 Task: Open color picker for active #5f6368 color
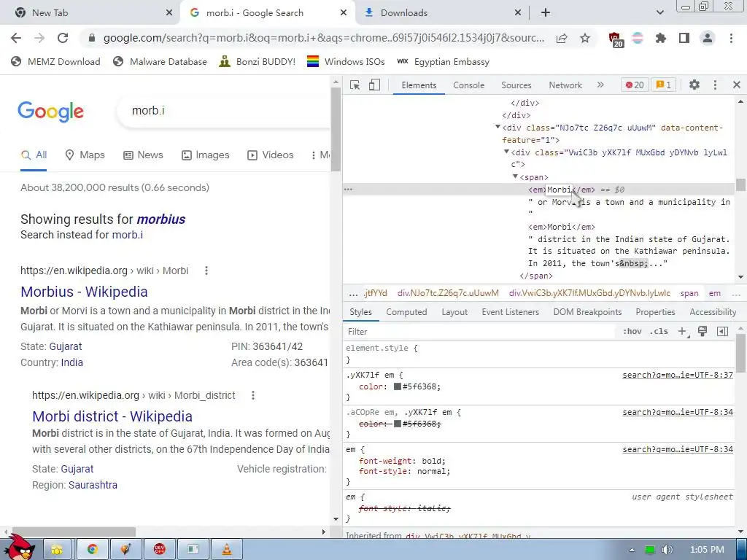398,386
